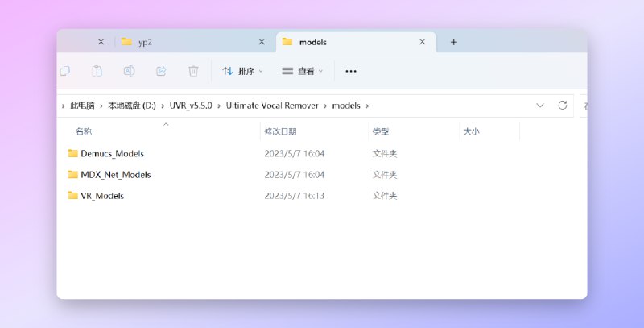The height and width of the screenshot is (328, 644).
Task: Open a new tab with plus button
Action: (x=453, y=42)
